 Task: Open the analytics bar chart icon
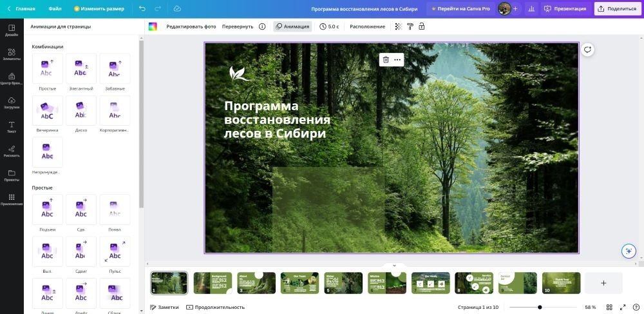(x=531, y=9)
